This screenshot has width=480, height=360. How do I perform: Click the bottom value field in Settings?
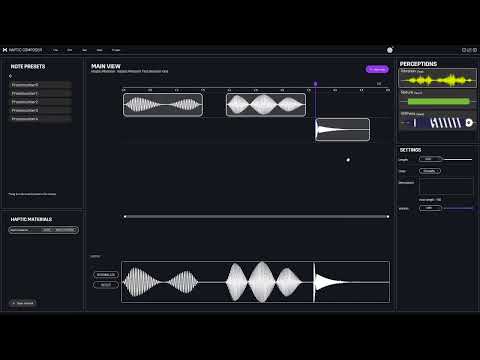(430, 208)
